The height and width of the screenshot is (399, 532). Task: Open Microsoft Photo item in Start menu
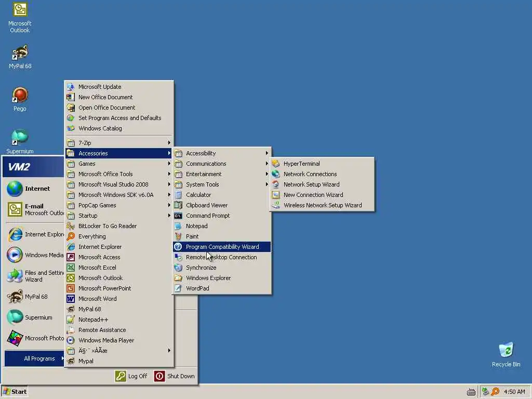pyautogui.click(x=35, y=338)
